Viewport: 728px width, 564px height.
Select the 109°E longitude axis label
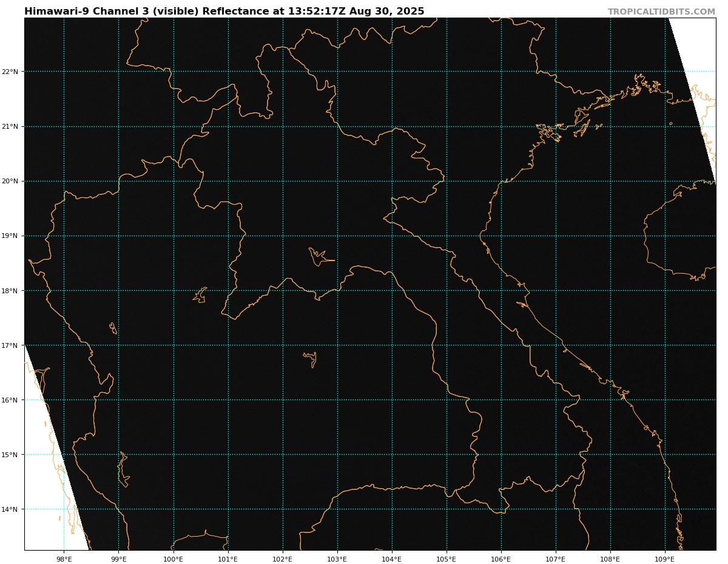coord(665,559)
